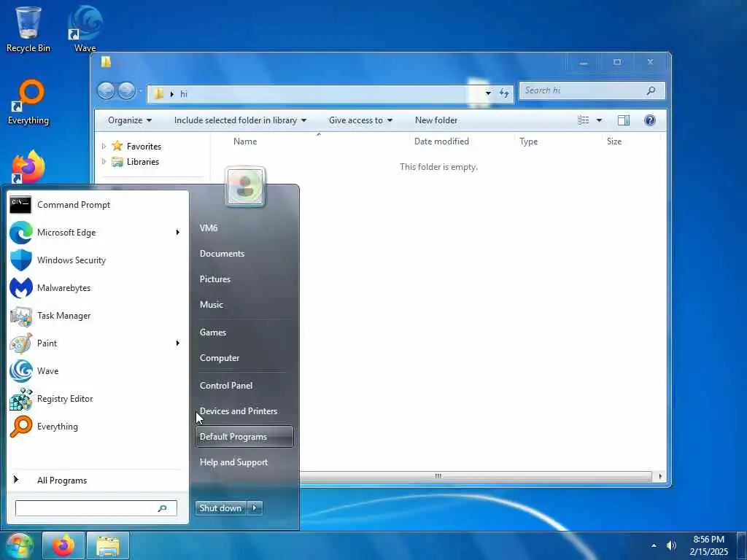
Task: Click the user account picture
Action: click(245, 187)
